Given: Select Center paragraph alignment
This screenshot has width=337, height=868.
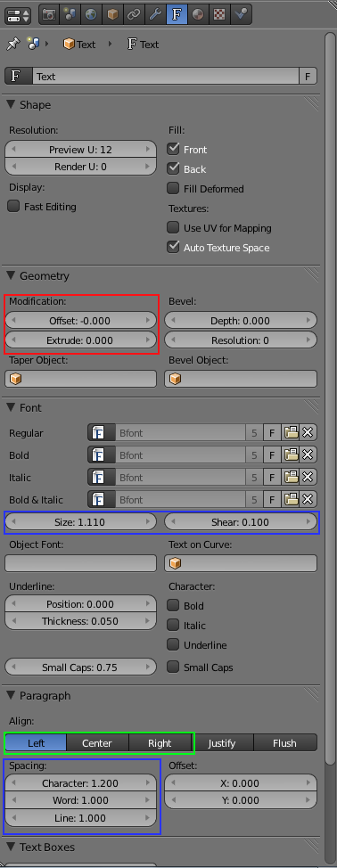Looking at the screenshot, I should pyautogui.click(x=97, y=743).
